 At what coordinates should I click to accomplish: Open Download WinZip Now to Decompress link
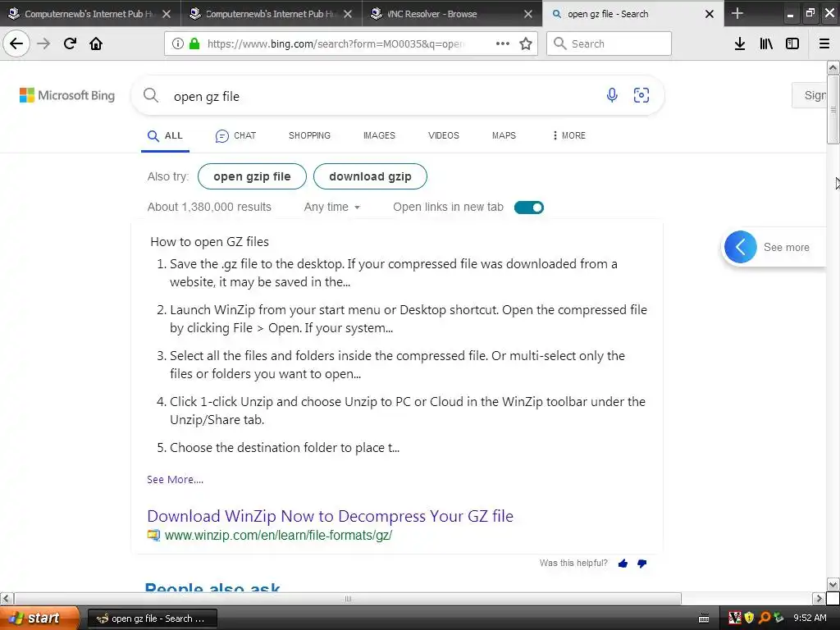pos(330,516)
